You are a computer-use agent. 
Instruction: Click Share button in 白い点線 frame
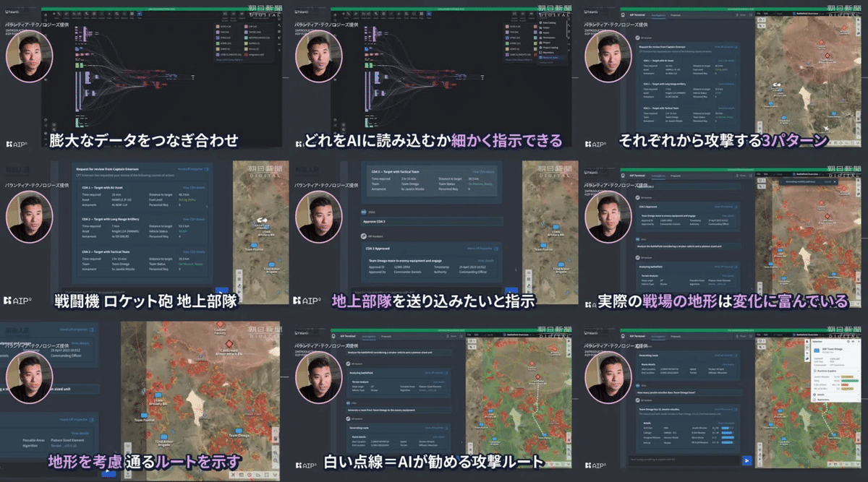(x=452, y=336)
